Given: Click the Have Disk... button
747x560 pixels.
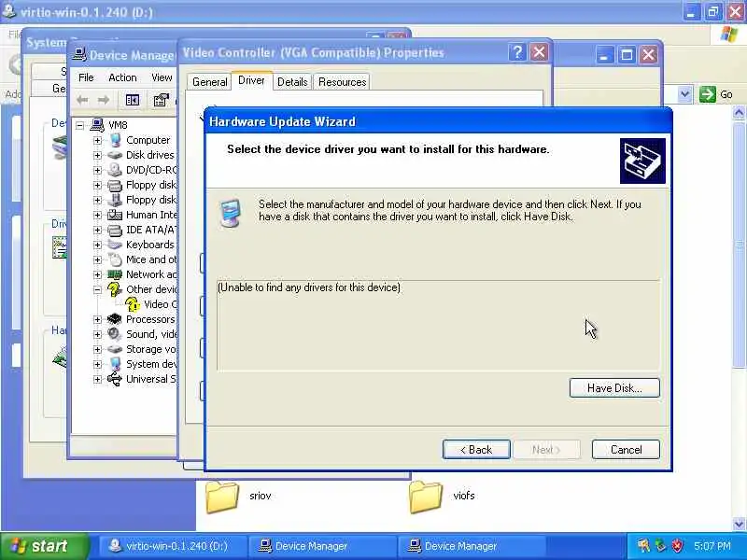Looking at the screenshot, I should [614, 388].
